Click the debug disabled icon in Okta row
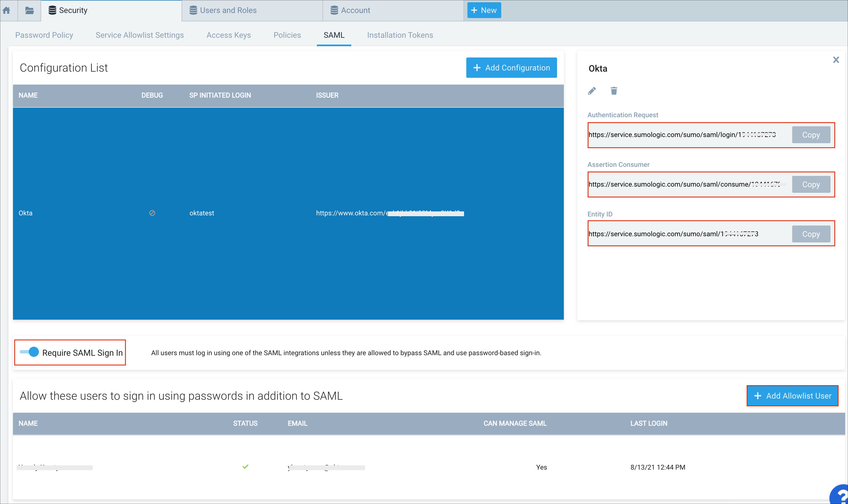The width and height of the screenshot is (848, 504). point(152,213)
